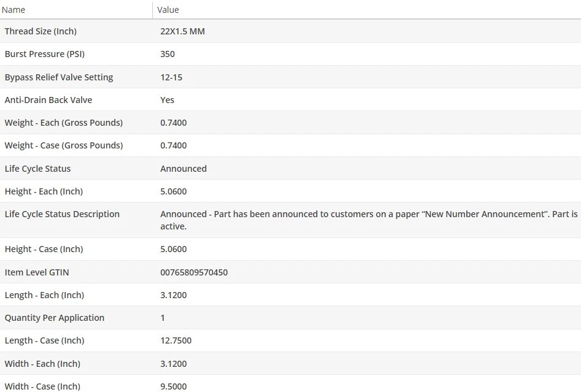The height and width of the screenshot is (392, 581).
Task: Click the 22X1.5 MM value
Action: 182,31
